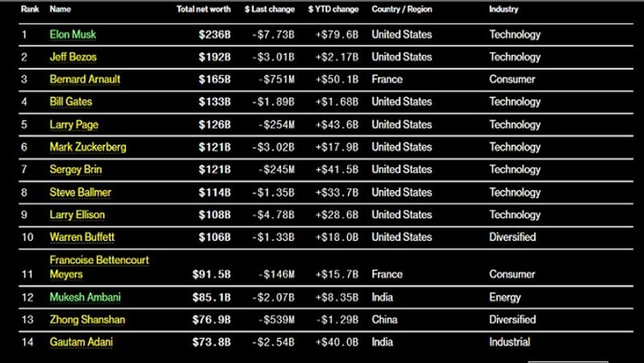Screen dimensions: 644x363
Task: Open Larry Page's profile link
Action: 73,125
